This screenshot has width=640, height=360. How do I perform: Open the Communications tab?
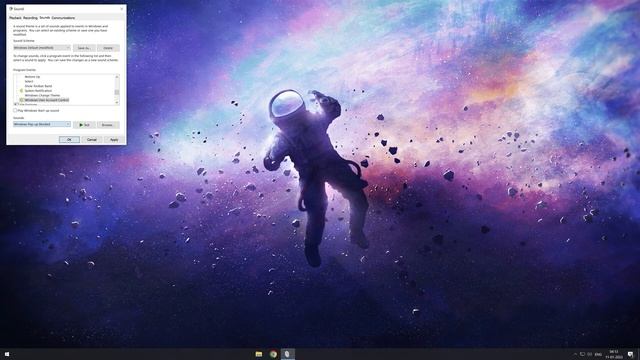(63, 18)
